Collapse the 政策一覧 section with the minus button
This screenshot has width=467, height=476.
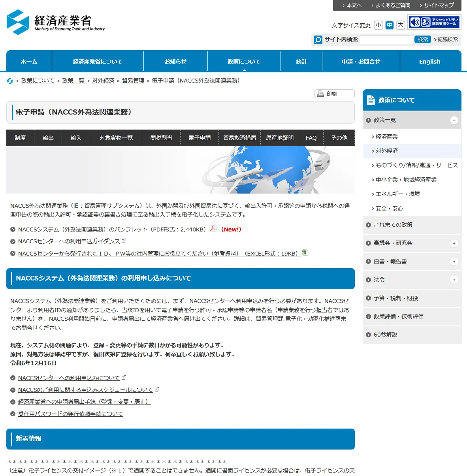coord(454,120)
